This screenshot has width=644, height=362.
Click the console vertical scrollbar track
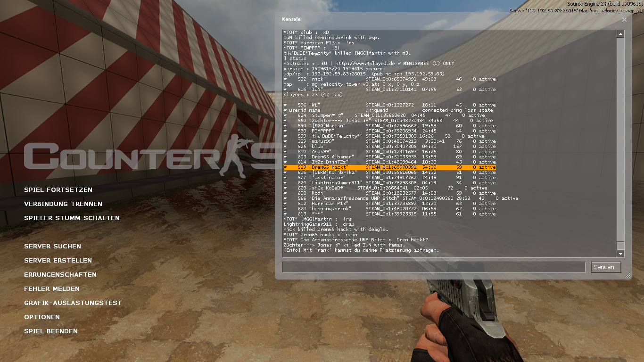point(620,144)
